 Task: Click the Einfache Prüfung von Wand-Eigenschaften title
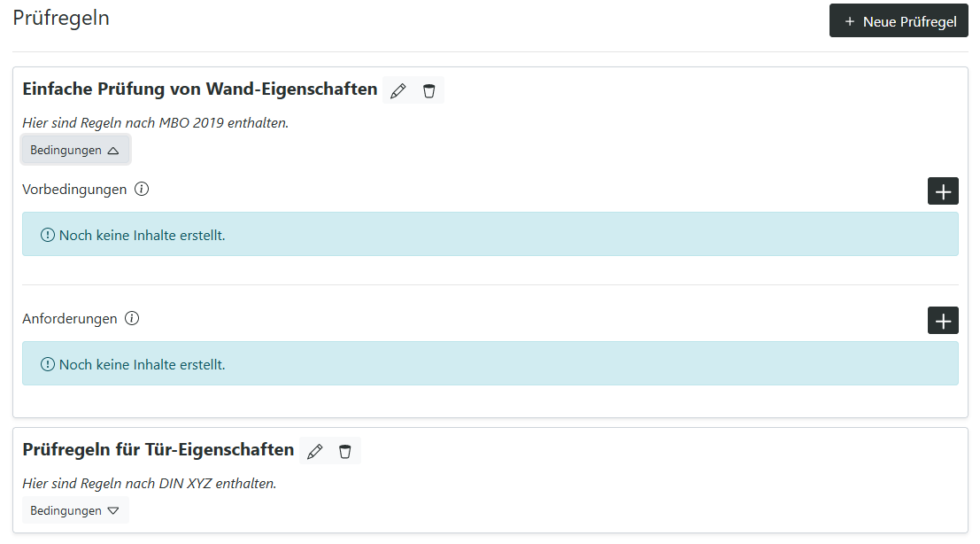[x=200, y=89]
